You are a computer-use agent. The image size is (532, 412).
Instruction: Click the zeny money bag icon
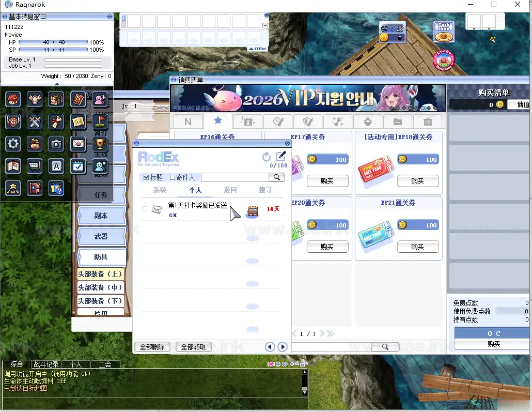[x=35, y=144]
